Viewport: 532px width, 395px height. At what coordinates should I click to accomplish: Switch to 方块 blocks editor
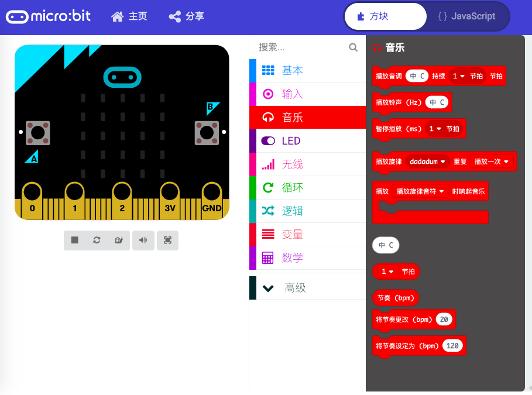point(386,16)
